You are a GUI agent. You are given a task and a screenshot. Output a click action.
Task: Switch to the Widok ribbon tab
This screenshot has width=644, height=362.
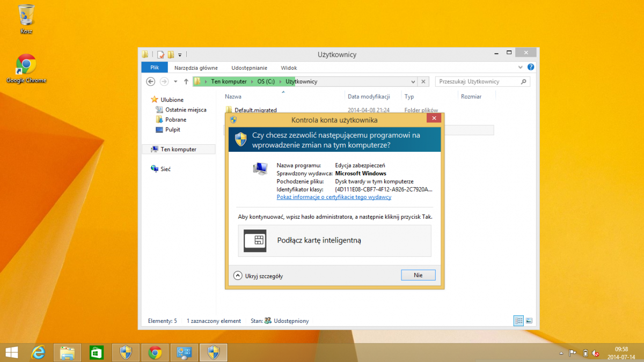(x=289, y=68)
